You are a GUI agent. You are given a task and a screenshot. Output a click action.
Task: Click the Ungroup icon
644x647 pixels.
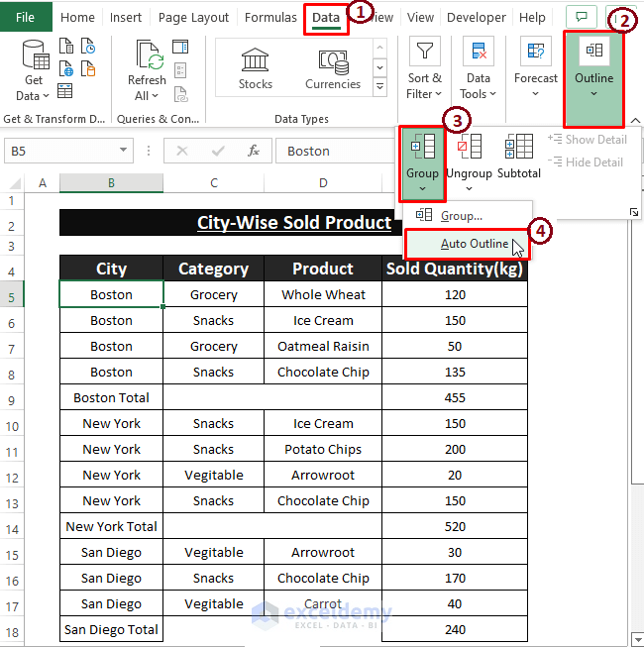(x=470, y=147)
